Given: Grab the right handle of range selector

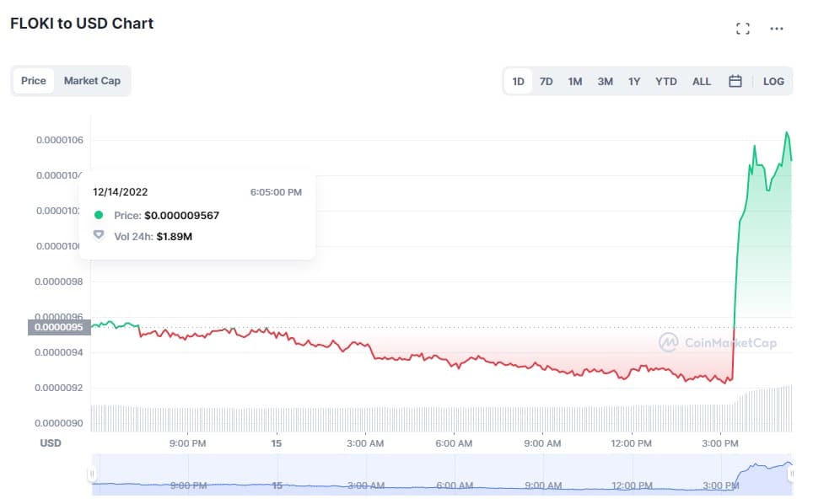Looking at the screenshot, I should (x=791, y=474).
